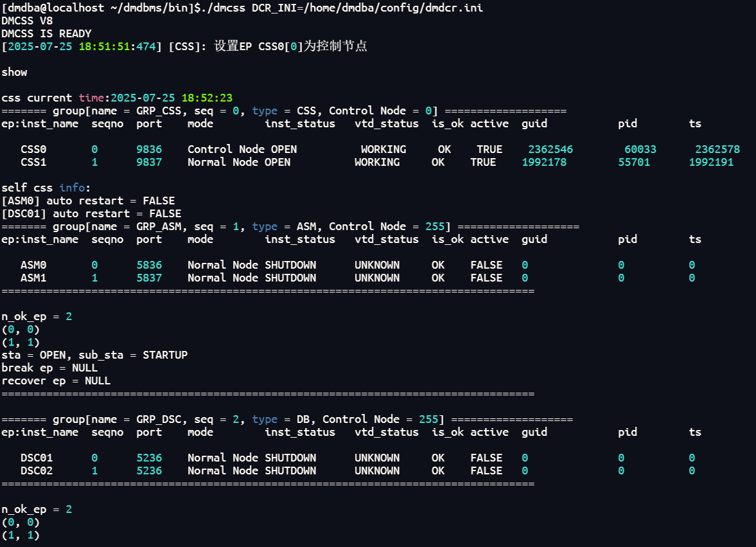
Task: Click SHUTDOWN status in DSC01 row
Action: pos(290,458)
